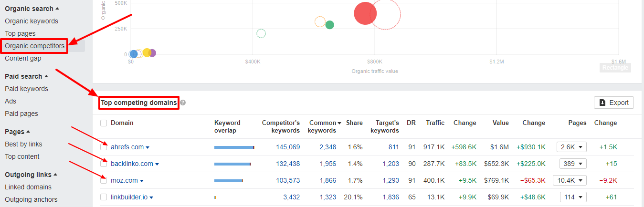Click the red filled bubble in chart
This screenshot has width=644, height=207.
pyautogui.click(x=365, y=13)
